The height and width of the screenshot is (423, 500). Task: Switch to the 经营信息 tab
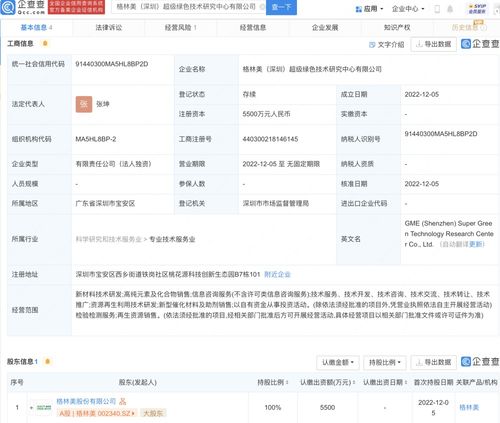tap(253, 28)
